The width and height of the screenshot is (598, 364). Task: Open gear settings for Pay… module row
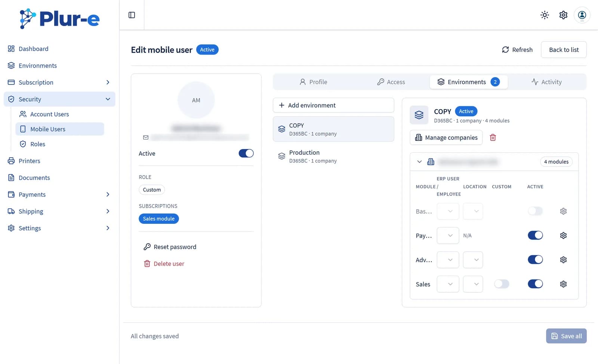pos(563,235)
